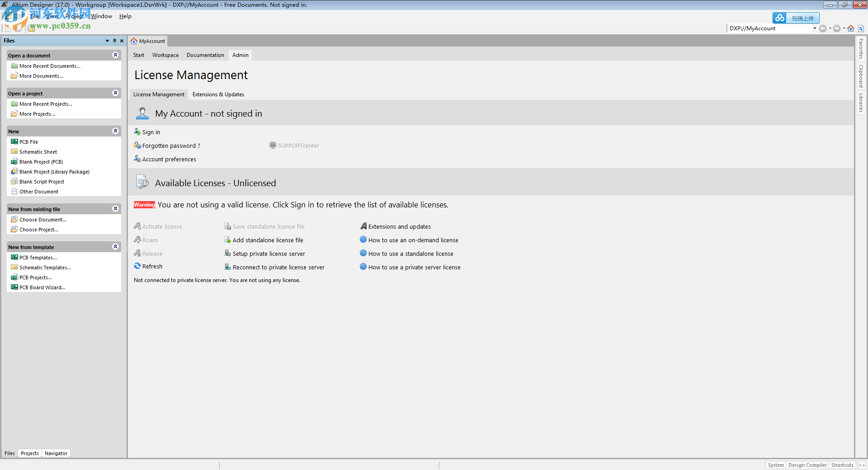Collapse the Open a document section
This screenshot has width=868, height=470.
(x=115, y=55)
